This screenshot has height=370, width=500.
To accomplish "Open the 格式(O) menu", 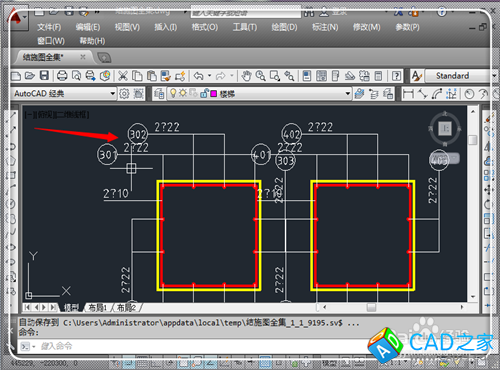I will coord(205,27).
